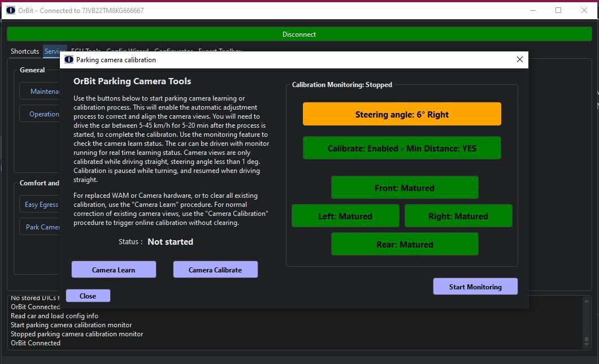Screen dimensions: 599x364
Task: Click log line 'Read car and load config info'
Action: (54, 316)
